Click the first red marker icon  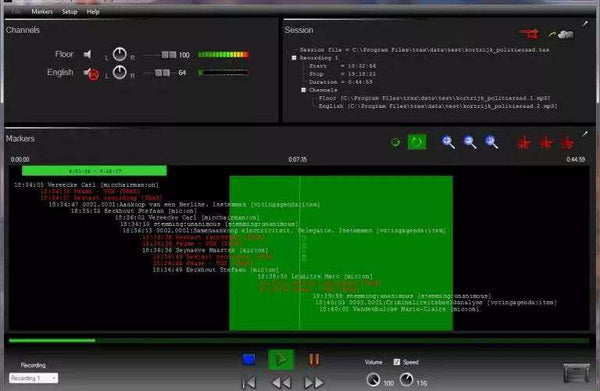coord(524,143)
